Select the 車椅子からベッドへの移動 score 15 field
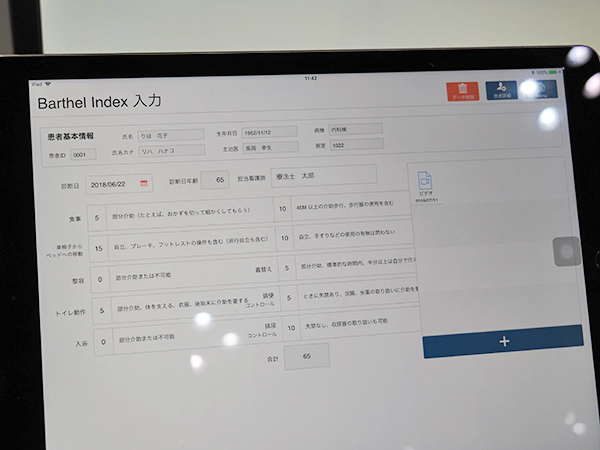Image resolution: width=600 pixels, height=450 pixels. [97, 247]
